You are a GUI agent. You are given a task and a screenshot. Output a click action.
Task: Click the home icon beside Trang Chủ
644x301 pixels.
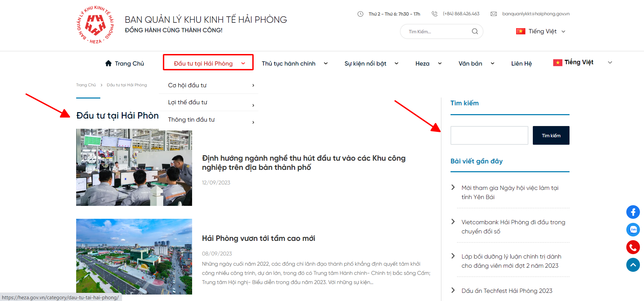tap(108, 63)
